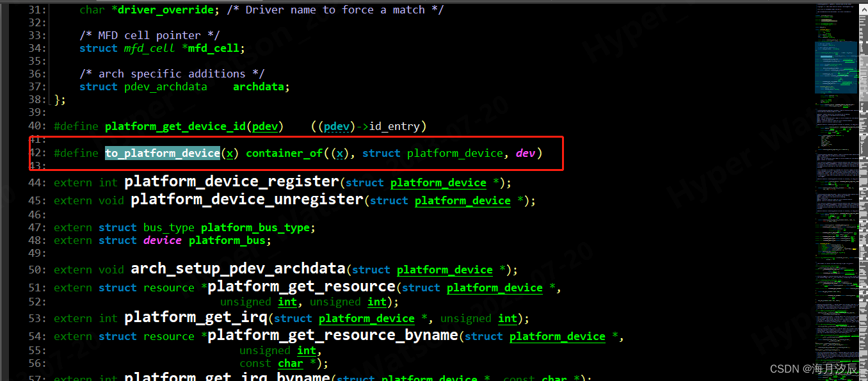Click the underlined x in to_platform_device macro
Viewport: 868px width, 381px height.
[229, 153]
